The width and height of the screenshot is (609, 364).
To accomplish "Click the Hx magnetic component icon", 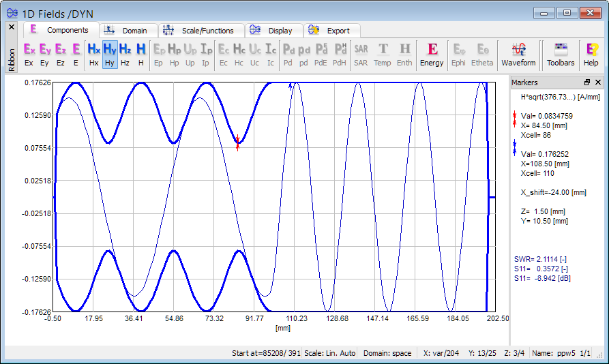I will tap(93, 54).
